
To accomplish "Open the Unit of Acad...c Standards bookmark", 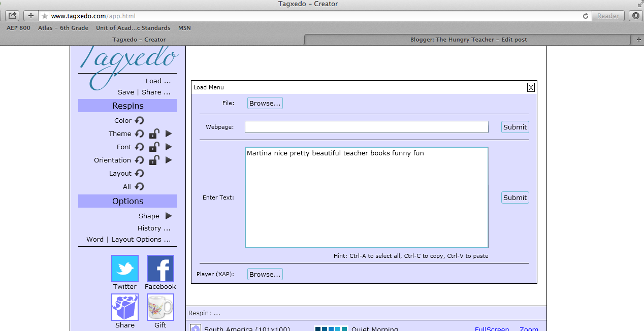I will [133, 28].
